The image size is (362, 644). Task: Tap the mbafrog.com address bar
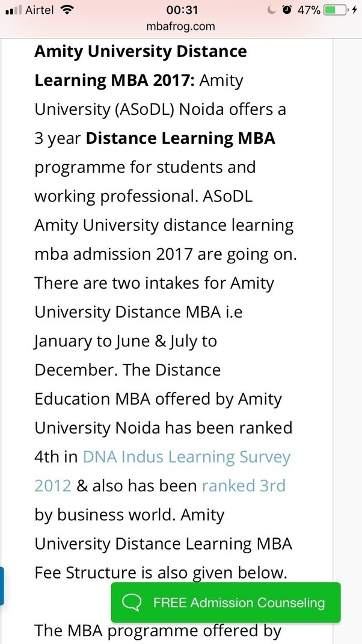point(180,26)
